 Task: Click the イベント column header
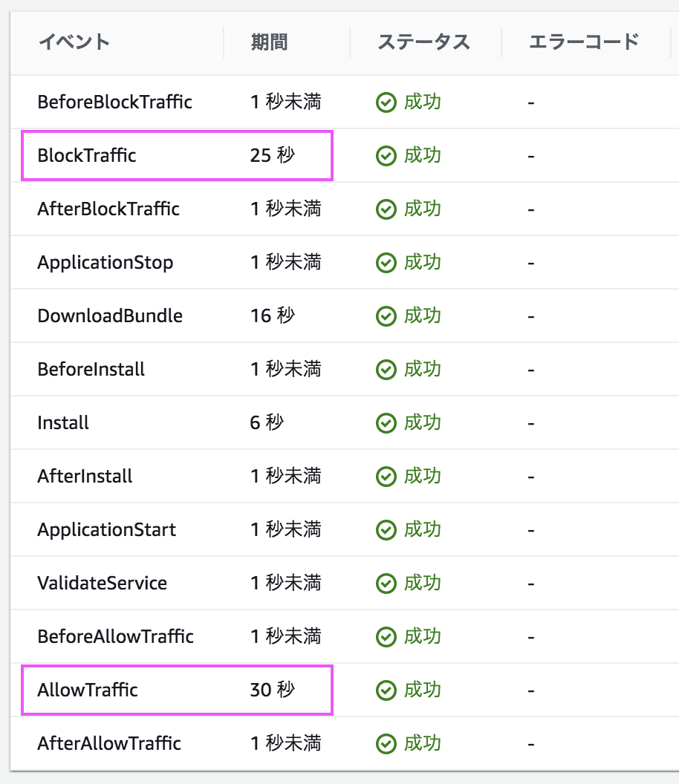(x=74, y=42)
